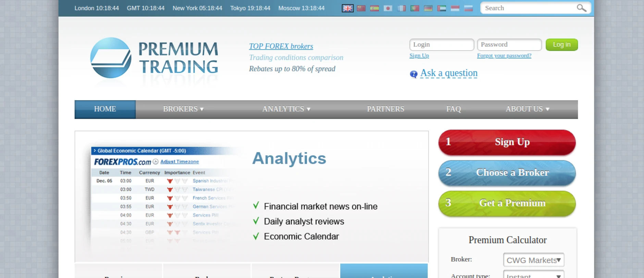Click the Economic Calendar bullet text
This screenshot has height=278, width=644.
(301, 237)
